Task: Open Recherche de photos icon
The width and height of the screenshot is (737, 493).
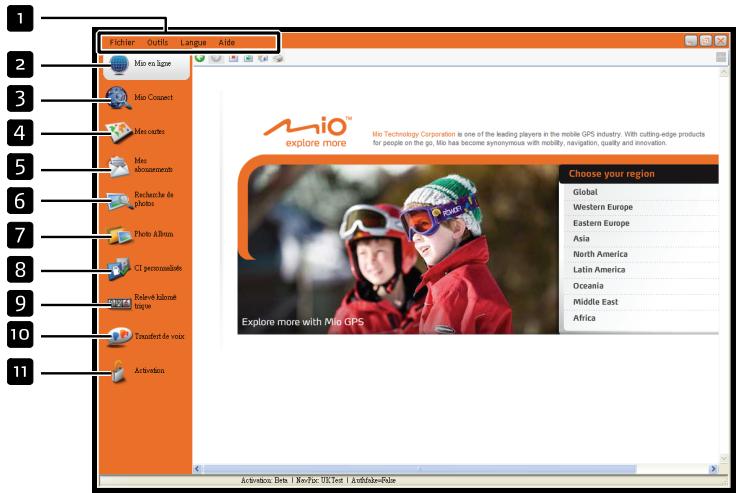Action: 119,201
